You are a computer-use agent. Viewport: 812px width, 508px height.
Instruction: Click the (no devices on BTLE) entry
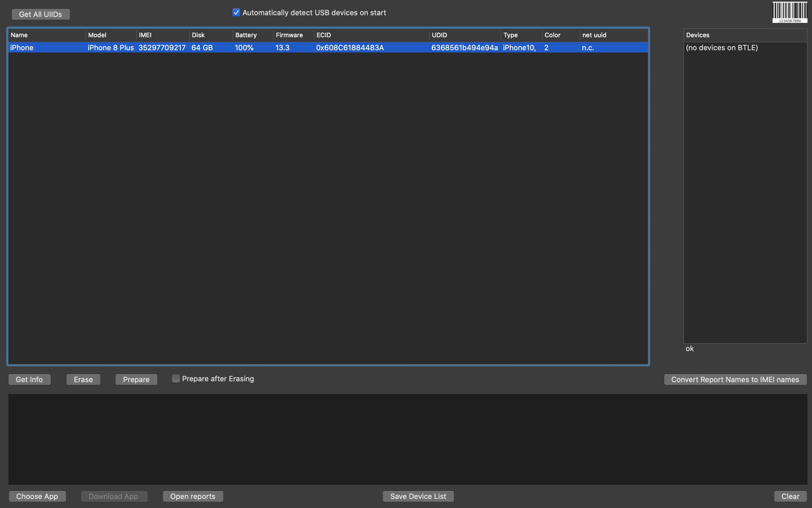(722, 47)
